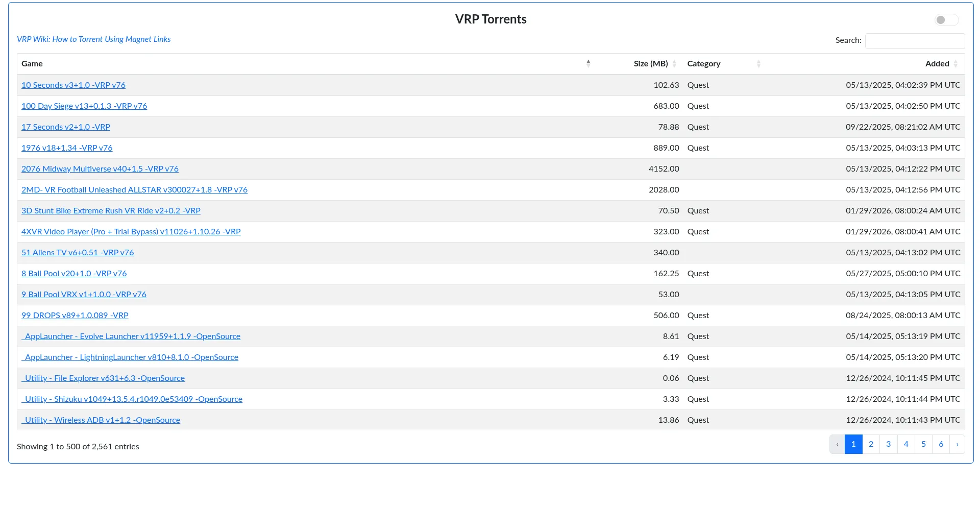Open the 17 Seconds v2+1.0 link
Image resolution: width=980 pixels, height=507 pixels.
(x=66, y=127)
